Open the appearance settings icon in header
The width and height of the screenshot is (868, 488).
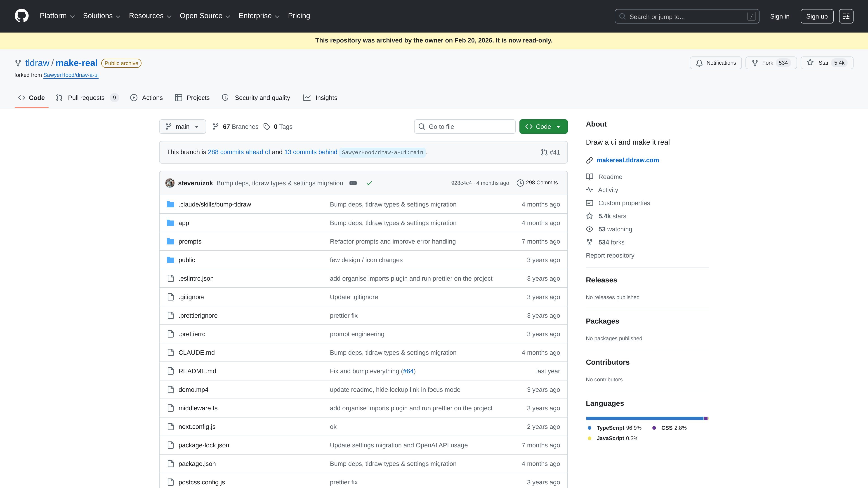click(846, 16)
